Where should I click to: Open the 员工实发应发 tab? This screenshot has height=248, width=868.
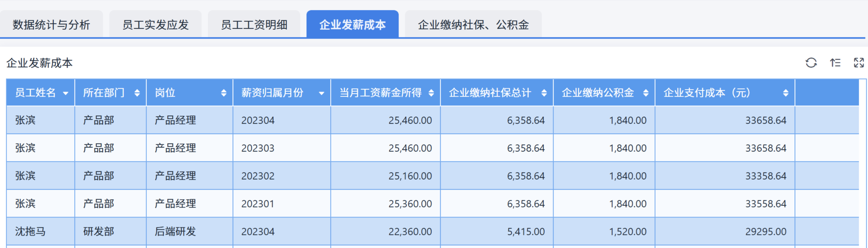click(x=155, y=24)
